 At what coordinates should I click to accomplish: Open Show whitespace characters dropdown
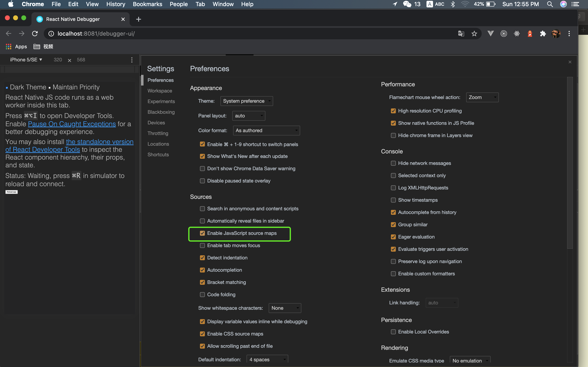tap(285, 308)
